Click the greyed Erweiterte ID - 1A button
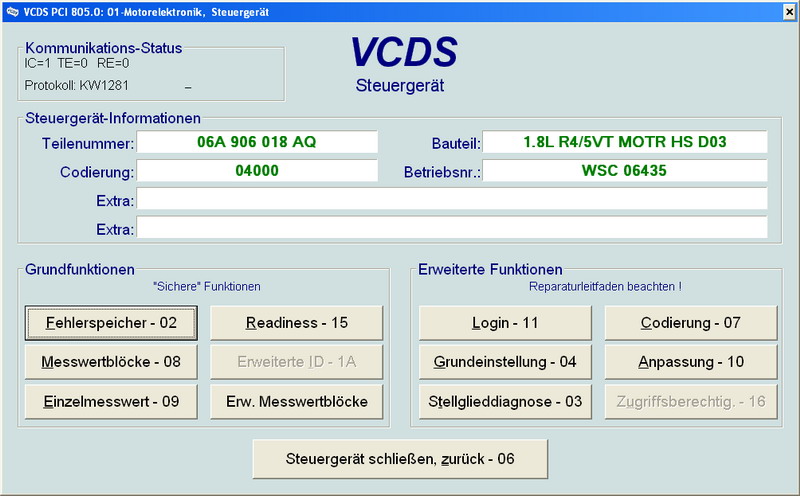The height and width of the screenshot is (496, 800). [x=297, y=362]
